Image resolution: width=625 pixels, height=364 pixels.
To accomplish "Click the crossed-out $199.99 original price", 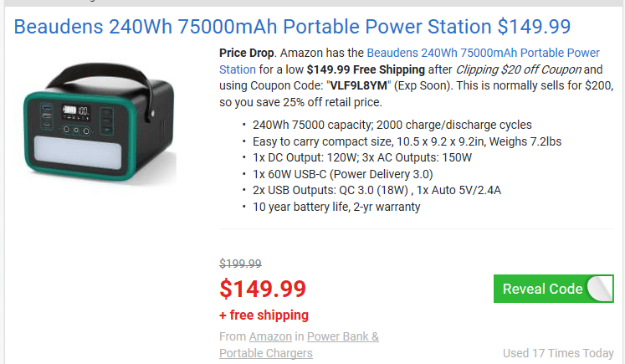I will [x=241, y=263].
